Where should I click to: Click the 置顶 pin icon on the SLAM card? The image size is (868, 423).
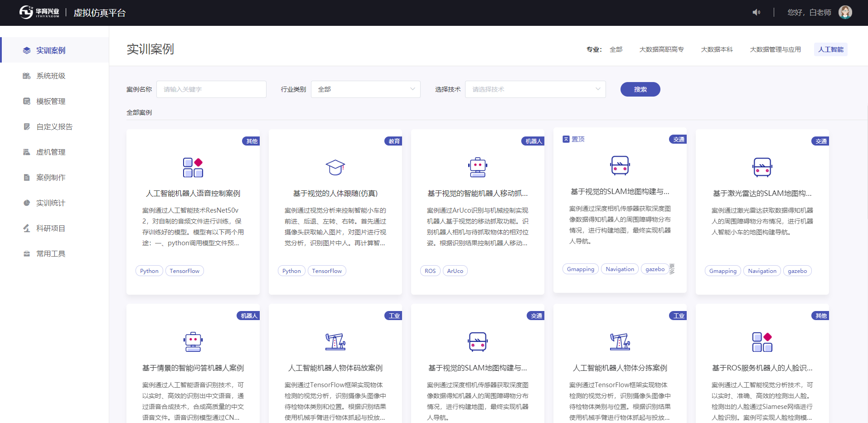pyautogui.click(x=566, y=139)
